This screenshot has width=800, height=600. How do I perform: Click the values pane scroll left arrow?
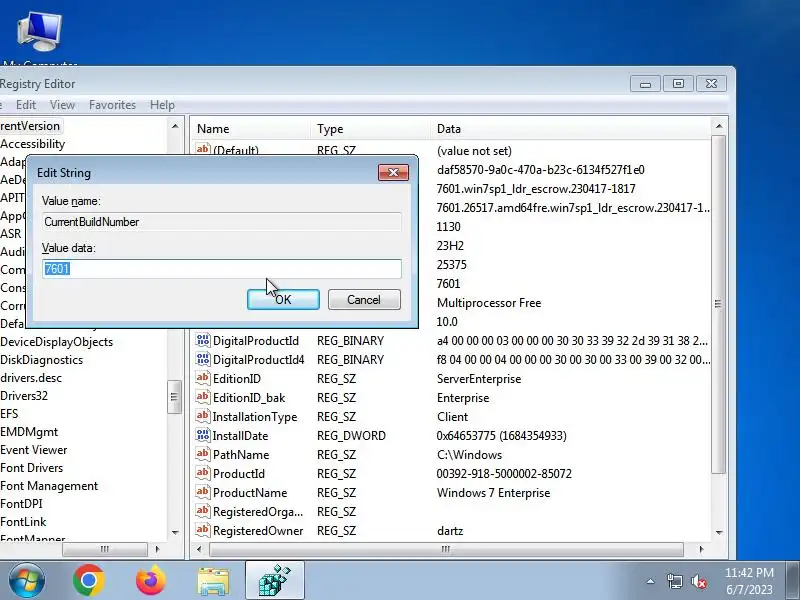pos(199,549)
